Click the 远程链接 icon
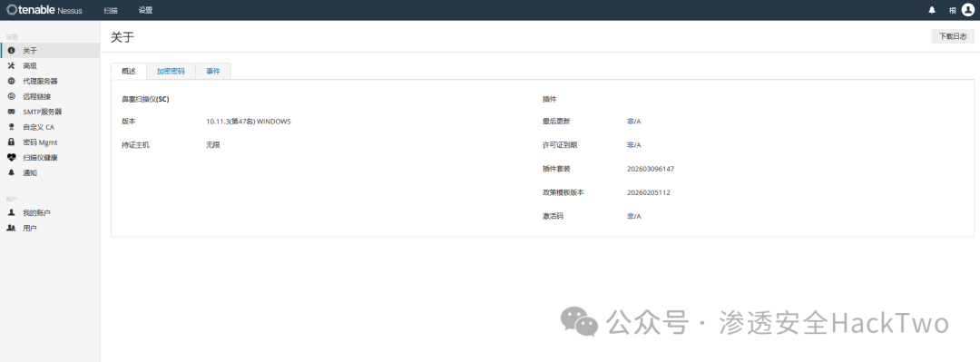 click(11, 96)
